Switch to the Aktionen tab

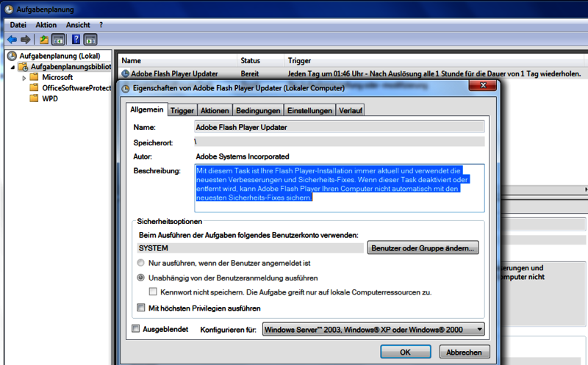[x=215, y=111]
